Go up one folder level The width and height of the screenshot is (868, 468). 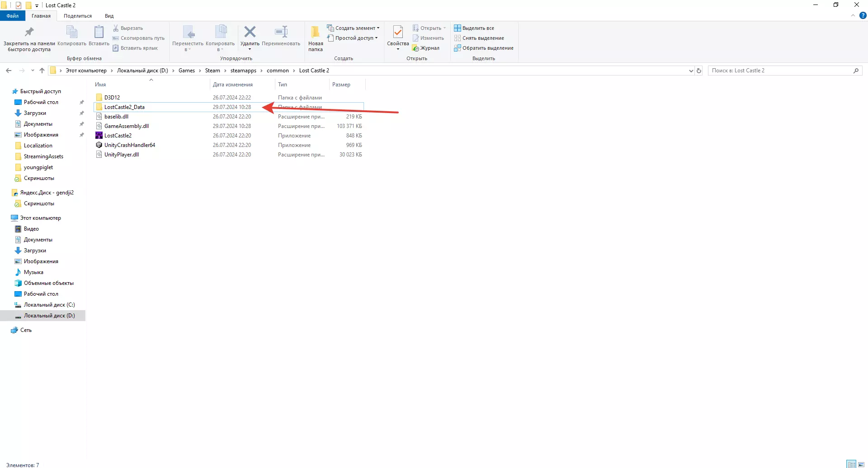click(x=42, y=71)
